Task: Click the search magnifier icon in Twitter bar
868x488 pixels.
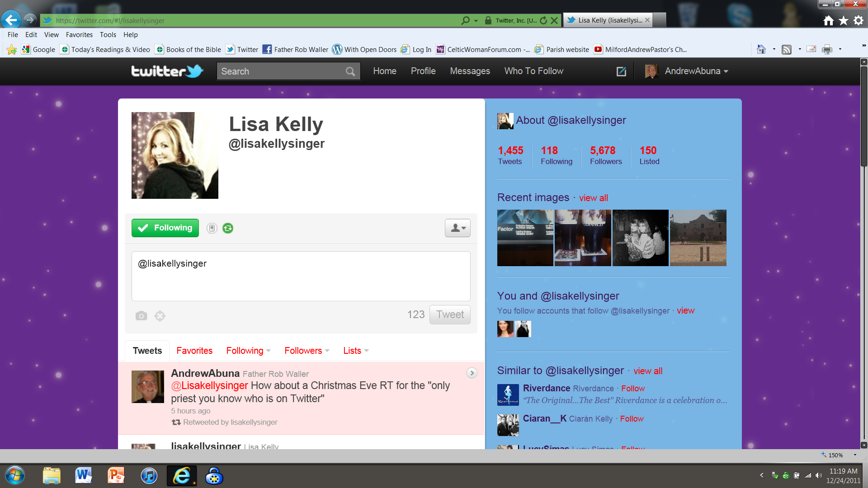Action: click(x=350, y=71)
